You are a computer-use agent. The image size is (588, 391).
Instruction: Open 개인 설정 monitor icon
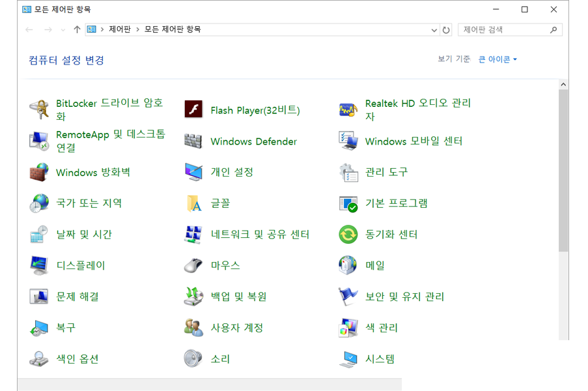pos(193,172)
